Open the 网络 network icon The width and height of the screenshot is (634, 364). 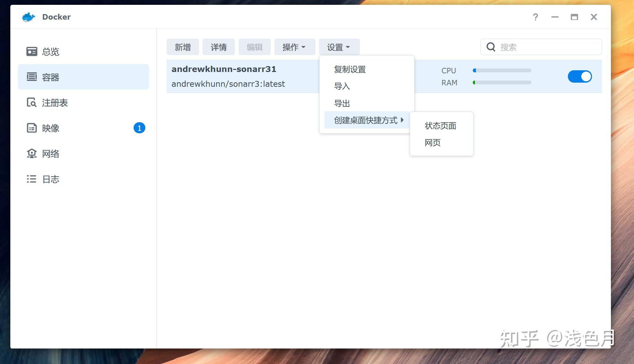[x=32, y=153]
